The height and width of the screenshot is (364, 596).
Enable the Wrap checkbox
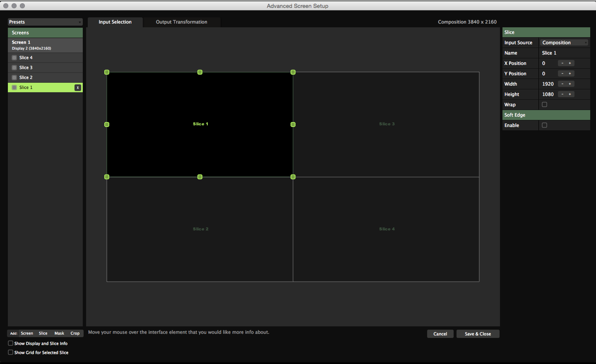coord(544,104)
